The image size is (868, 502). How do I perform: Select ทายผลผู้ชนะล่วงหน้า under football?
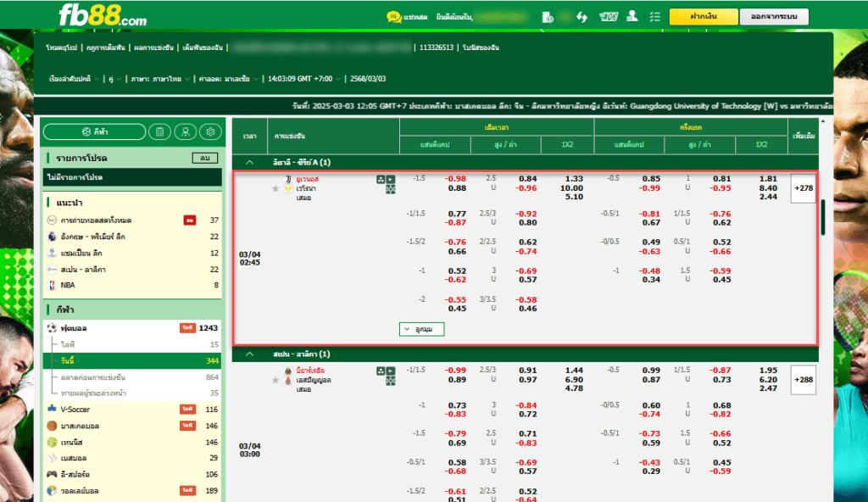click(x=132, y=393)
